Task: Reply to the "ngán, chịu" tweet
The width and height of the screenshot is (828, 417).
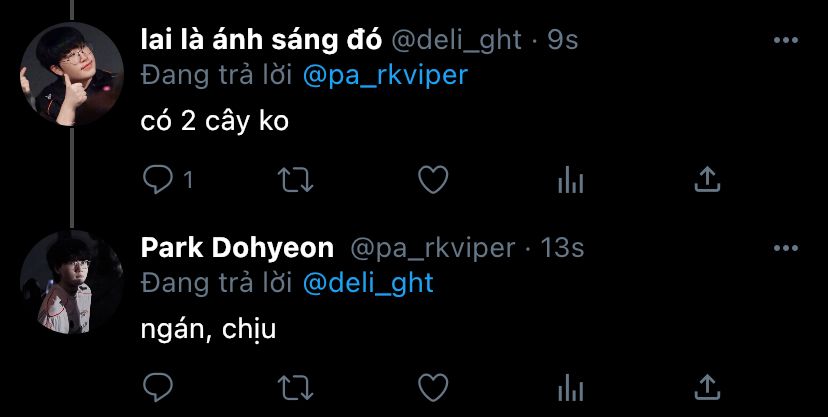Action: click(x=158, y=388)
